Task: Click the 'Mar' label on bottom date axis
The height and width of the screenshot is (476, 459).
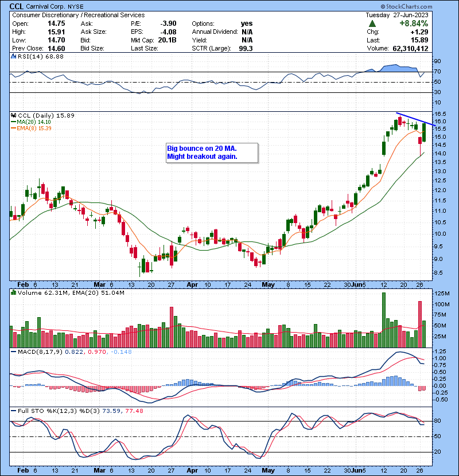Action: (100, 470)
